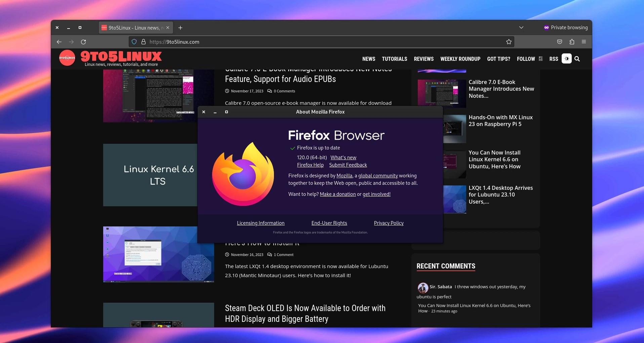Click 9TO5LINUX site title text
Viewport: 644px width, 343px height.
click(x=121, y=56)
